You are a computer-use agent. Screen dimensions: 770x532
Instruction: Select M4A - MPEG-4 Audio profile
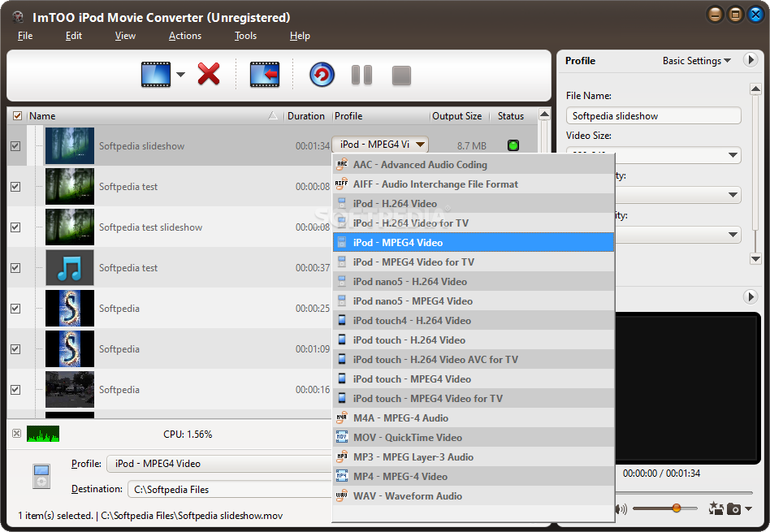(x=474, y=417)
